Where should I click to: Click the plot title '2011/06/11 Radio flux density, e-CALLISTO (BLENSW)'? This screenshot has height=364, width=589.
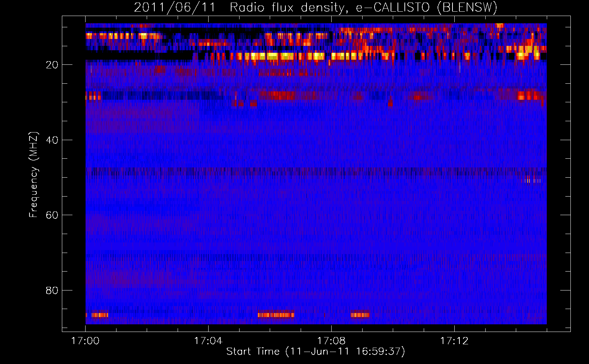pos(316,8)
